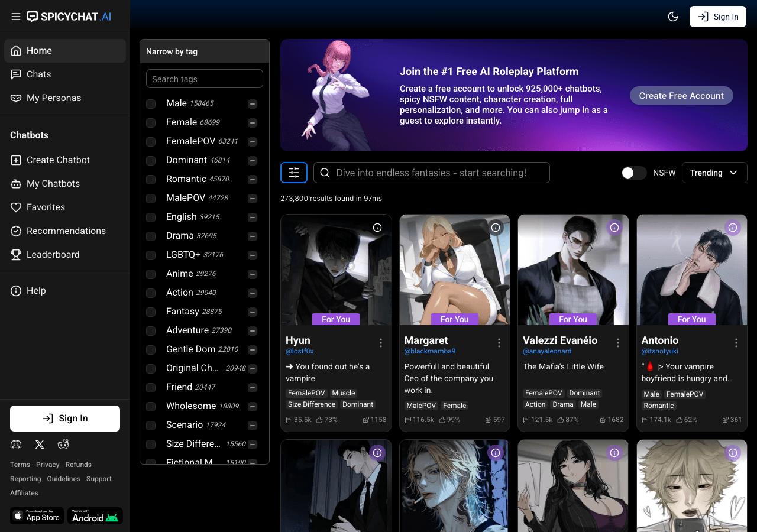757x532 pixels.
Task: Exclude the Male tag with minus icon
Action: tap(253, 104)
